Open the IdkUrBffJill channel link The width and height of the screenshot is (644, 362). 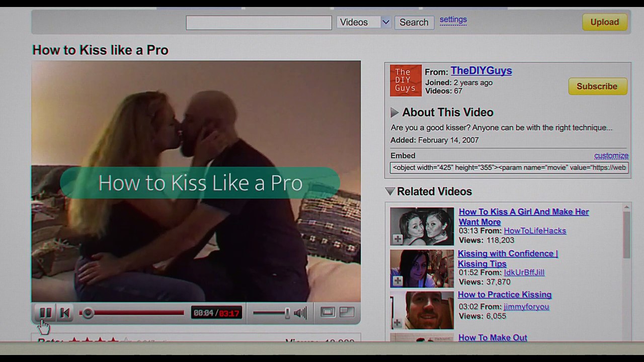[524, 273]
